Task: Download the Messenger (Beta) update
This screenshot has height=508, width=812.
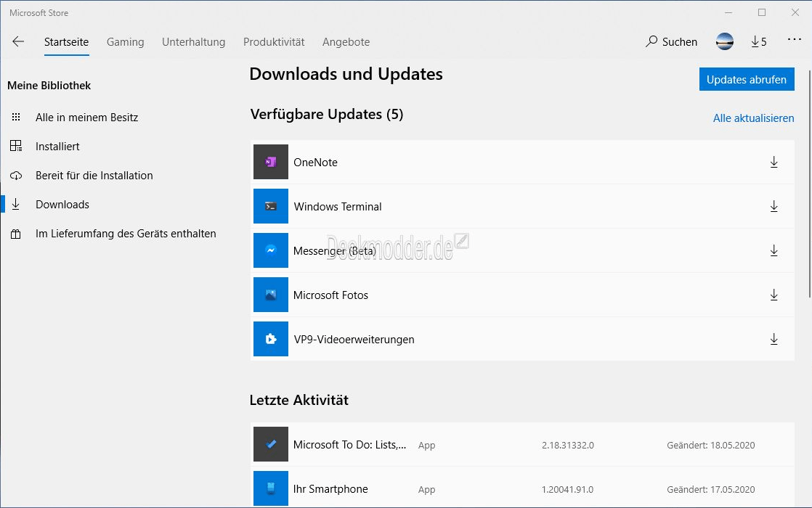Action: pyautogui.click(x=774, y=250)
